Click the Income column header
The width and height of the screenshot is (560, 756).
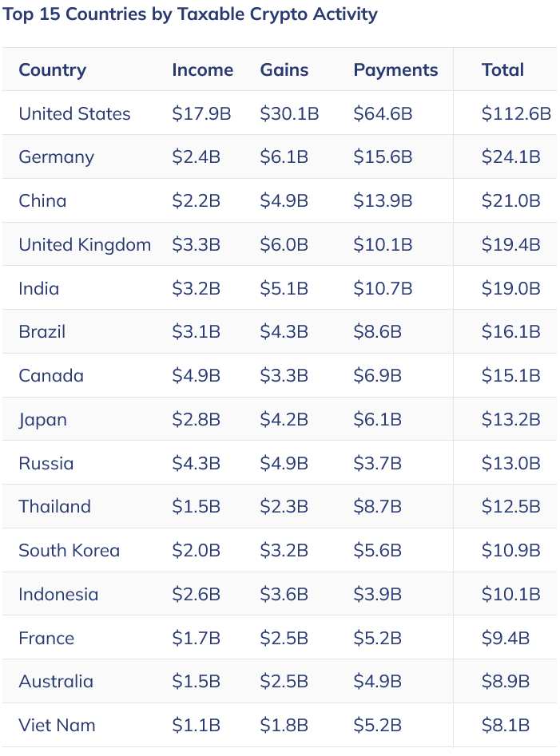tap(203, 70)
